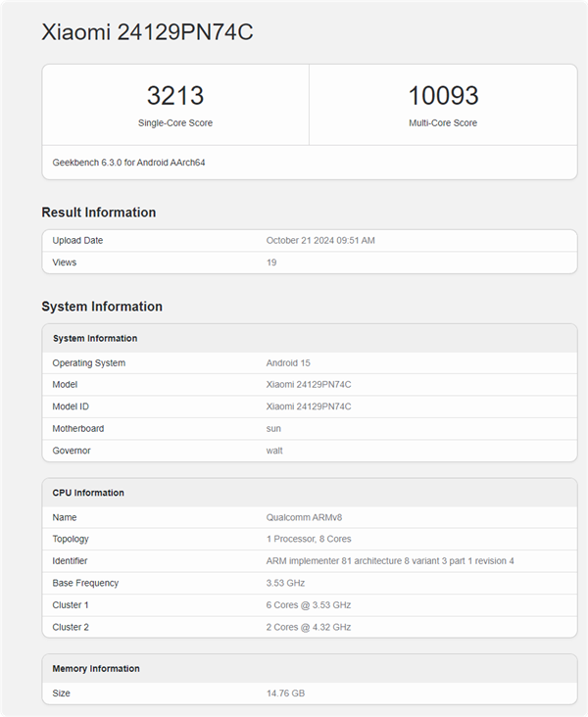
Task: Click the Single-Core Score label
Action: click(175, 123)
